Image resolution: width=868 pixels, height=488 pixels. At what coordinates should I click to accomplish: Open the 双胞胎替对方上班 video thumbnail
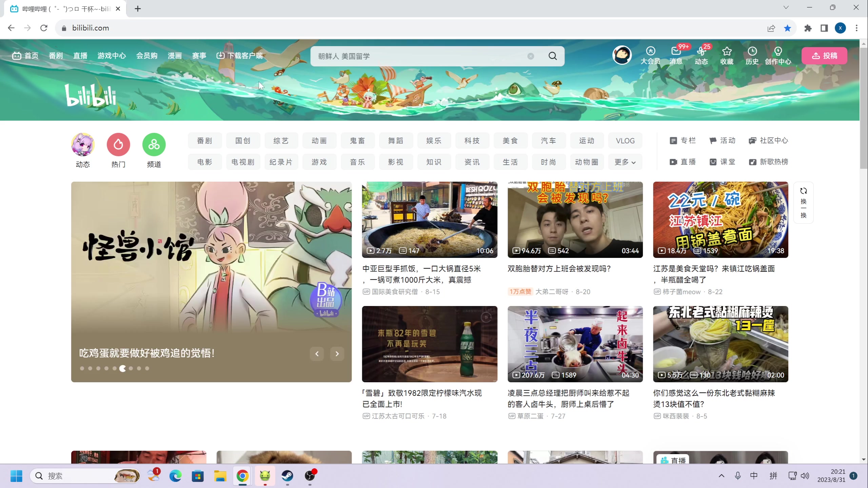[x=575, y=220]
